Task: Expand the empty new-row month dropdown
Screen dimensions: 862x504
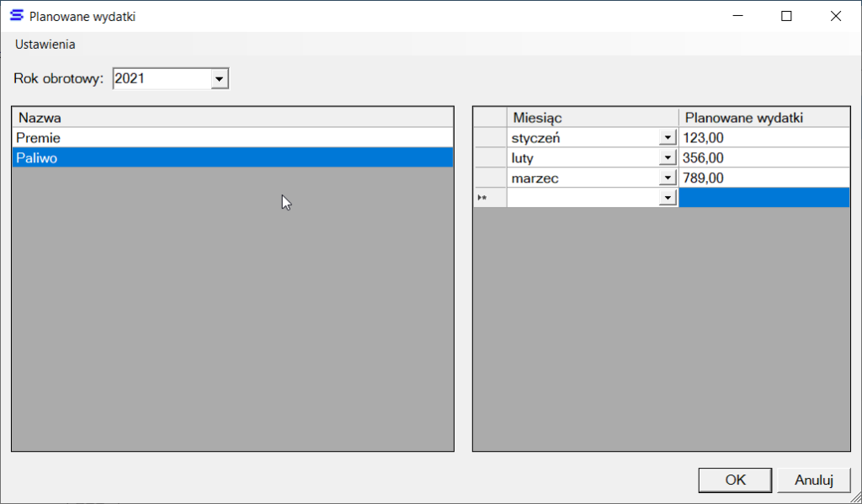Action: 668,198
